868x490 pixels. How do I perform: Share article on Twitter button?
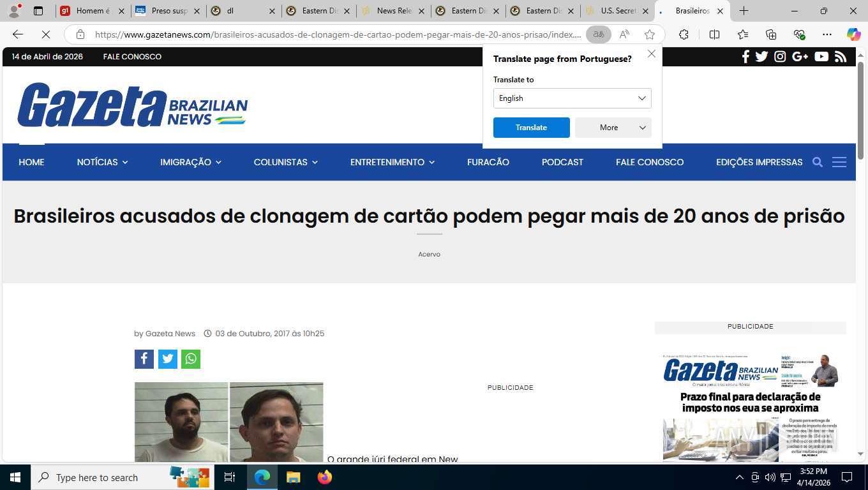pyautogui.click(x=167, y=359)
